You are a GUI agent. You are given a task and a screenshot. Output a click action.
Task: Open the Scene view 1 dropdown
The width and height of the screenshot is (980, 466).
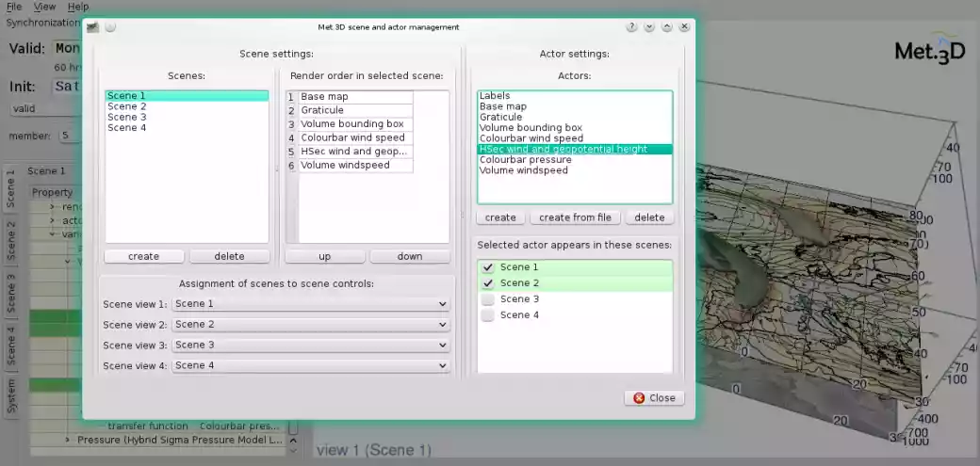[x=311, y=304]
